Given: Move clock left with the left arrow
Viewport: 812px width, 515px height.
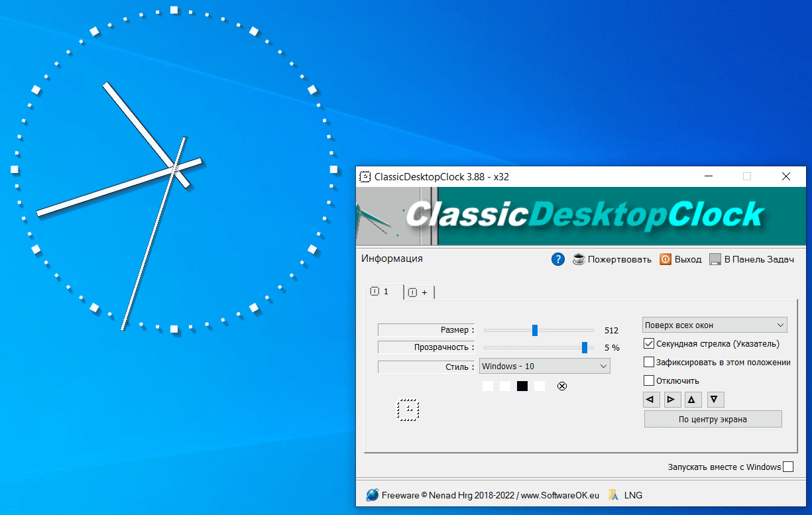Looking at the screenshot, I should (651, 400).
